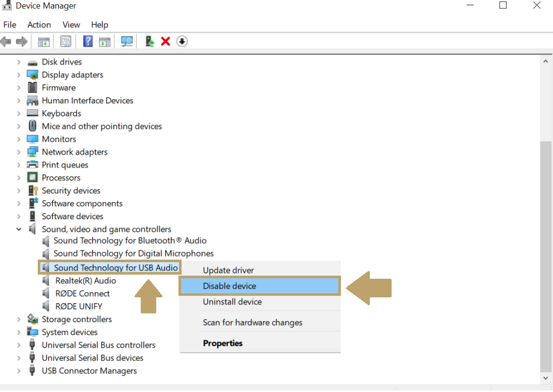Choose Update driver from context menu

pyautogui.click(x=228, y=270)
